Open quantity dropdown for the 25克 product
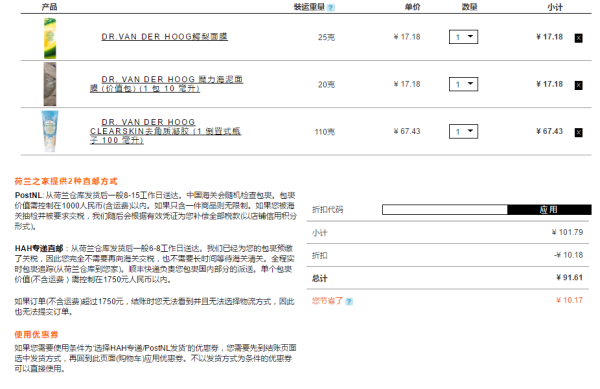 [x=463, y=37]
